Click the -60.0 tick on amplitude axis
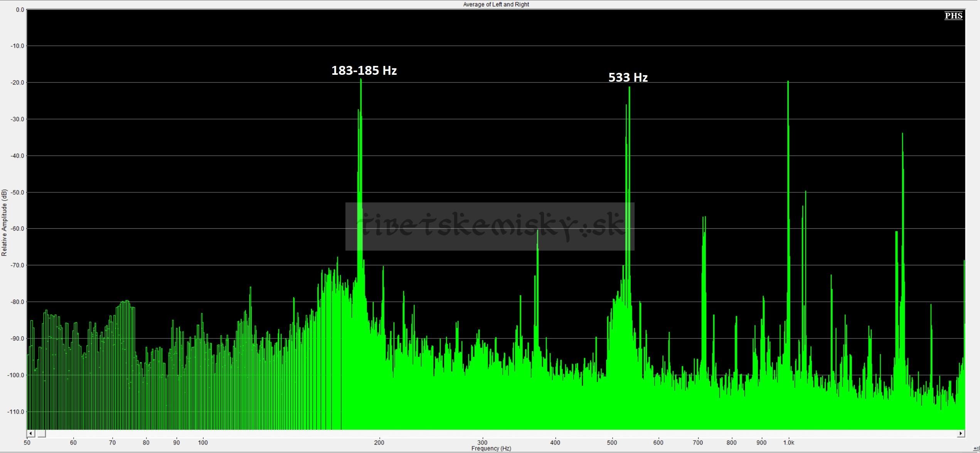Image resolution: width=980 pixels, height=453 pixels. click(x=17, y=229)
